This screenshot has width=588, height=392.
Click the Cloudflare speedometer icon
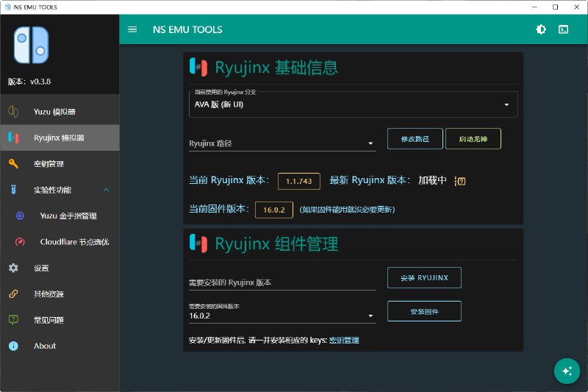20,242
